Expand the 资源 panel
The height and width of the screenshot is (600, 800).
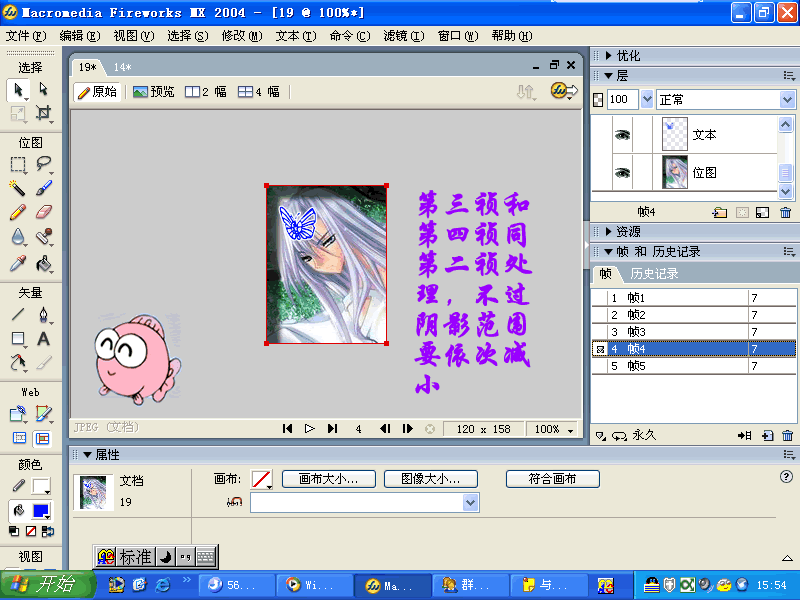(608, 231)
